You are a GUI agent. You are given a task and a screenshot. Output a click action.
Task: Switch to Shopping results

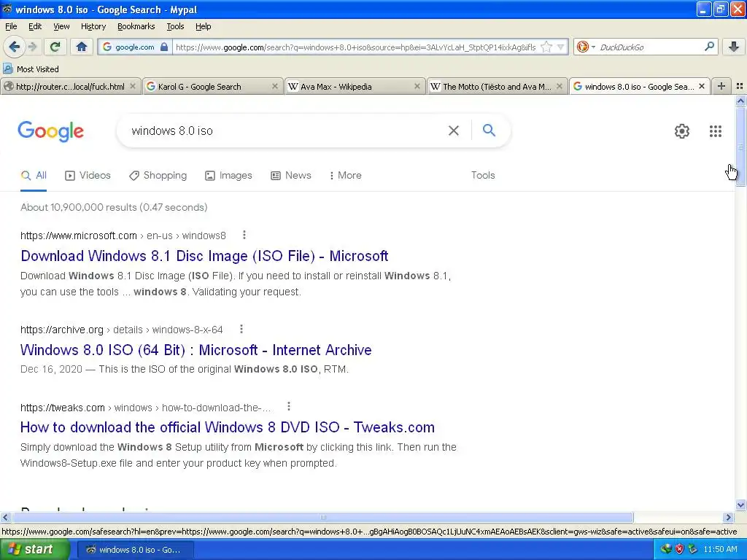(x=158, y=175)
